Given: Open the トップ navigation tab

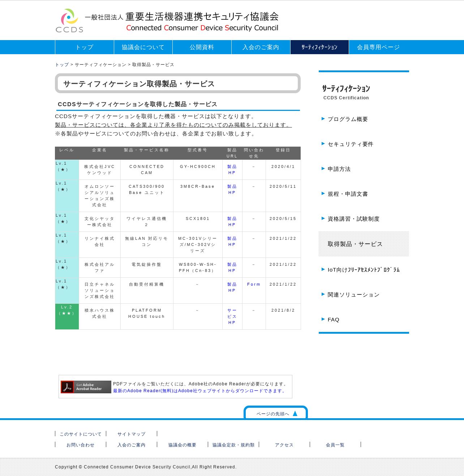Looking at the screenshot, I should [85, 47].
